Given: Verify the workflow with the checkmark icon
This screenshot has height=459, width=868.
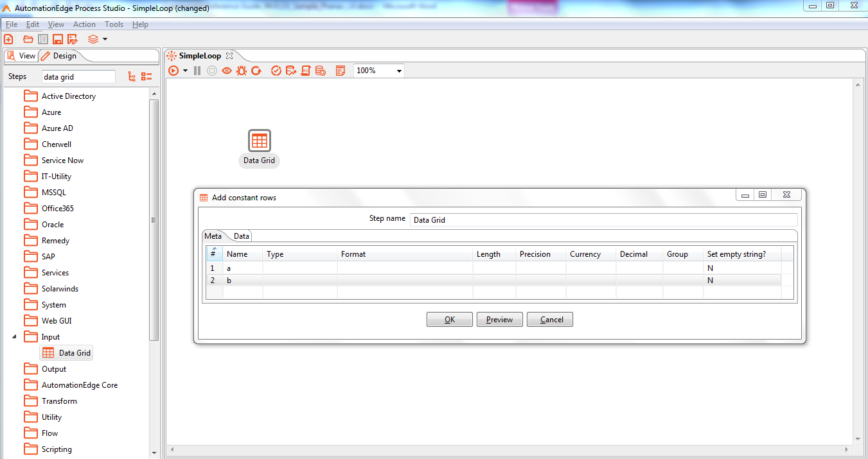Looking at the screenshot, I should [276, 71].
